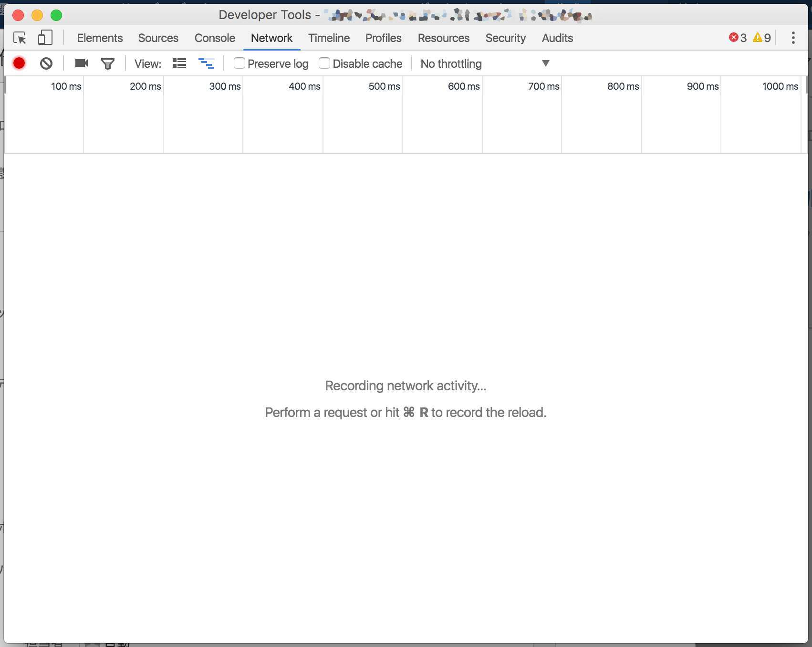Enable the Preserve log checkbox
The width and height of the screenshot is (812, 647).
coord(239,63)
